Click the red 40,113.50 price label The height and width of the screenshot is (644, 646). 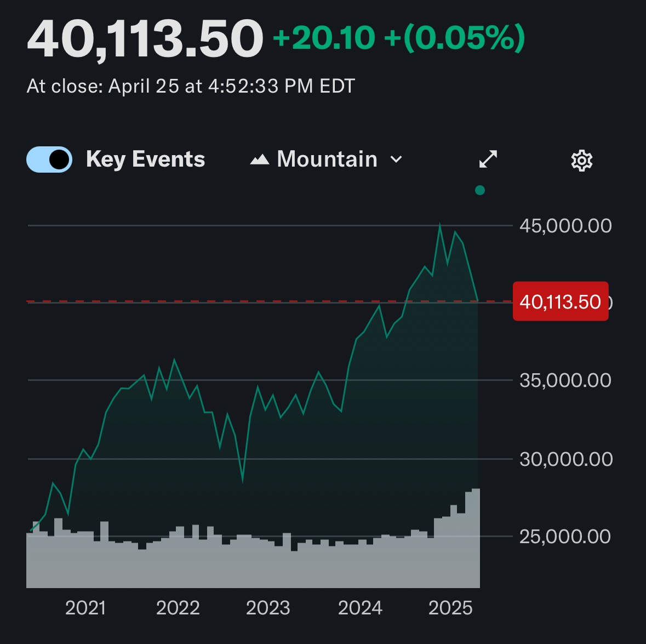(560, 301)
